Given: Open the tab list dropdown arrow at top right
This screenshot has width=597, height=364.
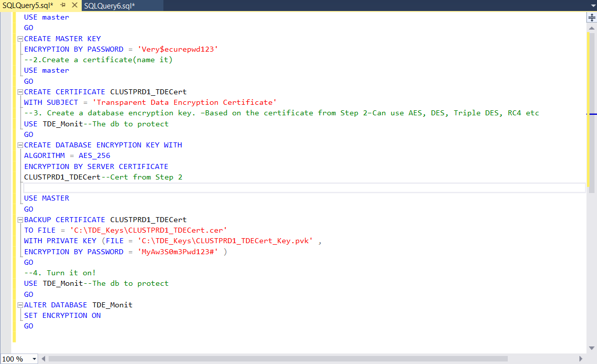Looking at the screenshot, I should click(x=592, y=6).
